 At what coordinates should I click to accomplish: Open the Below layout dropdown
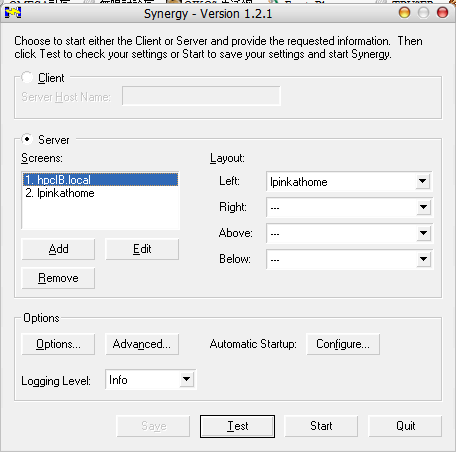[423, 259]
